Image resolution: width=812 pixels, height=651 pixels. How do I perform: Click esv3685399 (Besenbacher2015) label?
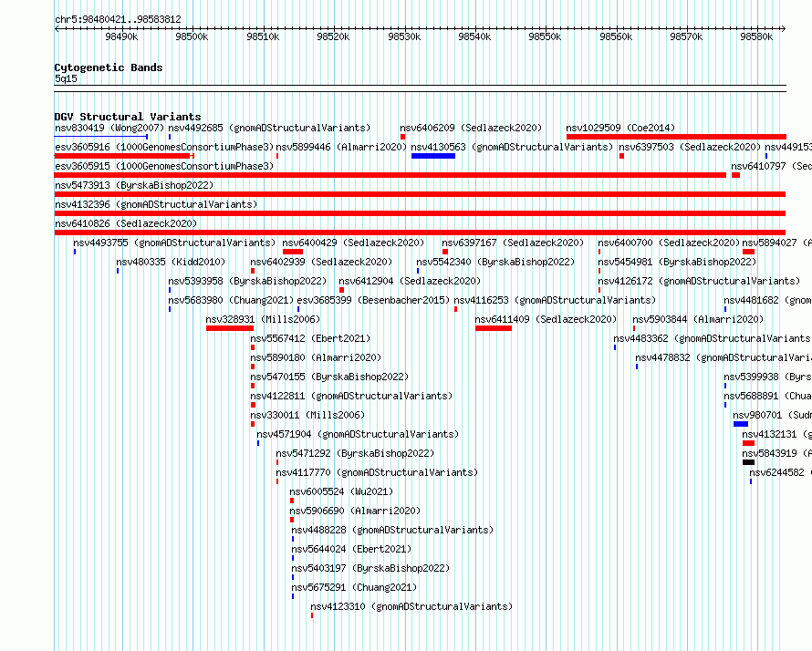pos(373,300)
